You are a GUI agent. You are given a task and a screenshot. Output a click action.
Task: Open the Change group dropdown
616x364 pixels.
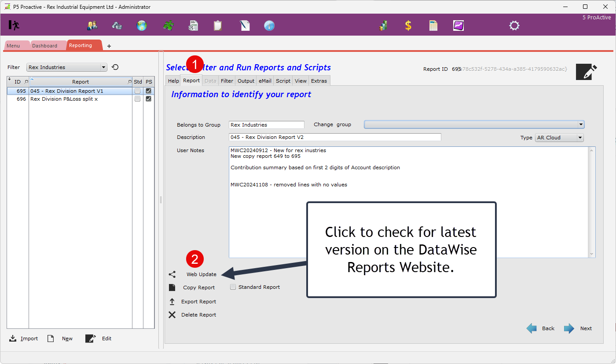tap(474, 124)
